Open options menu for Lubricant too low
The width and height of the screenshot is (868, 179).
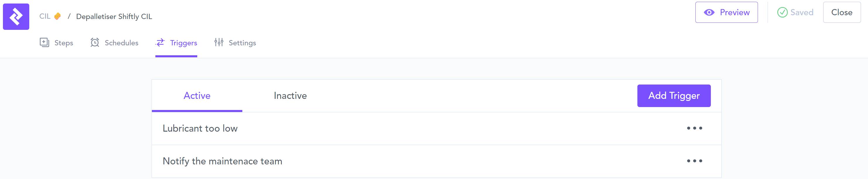tap(694, 128)
